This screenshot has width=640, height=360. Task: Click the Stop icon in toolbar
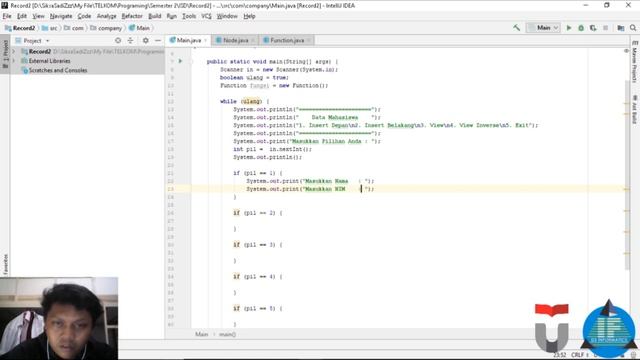(605, 28)
